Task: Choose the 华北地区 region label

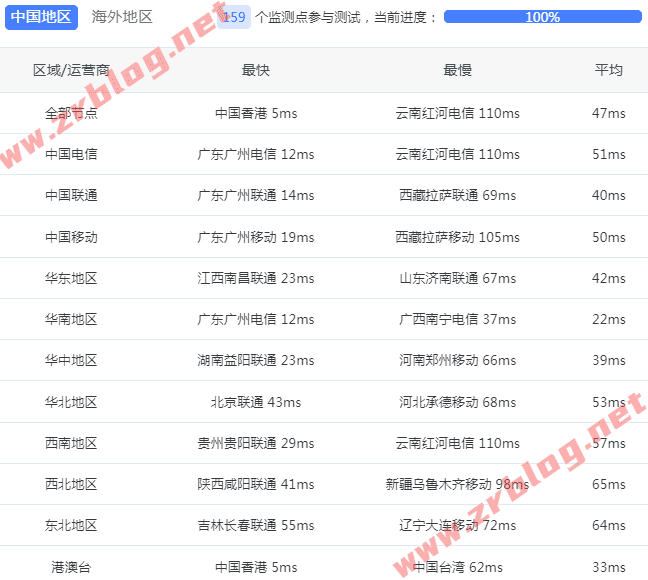Action: [x=71, y=402]
